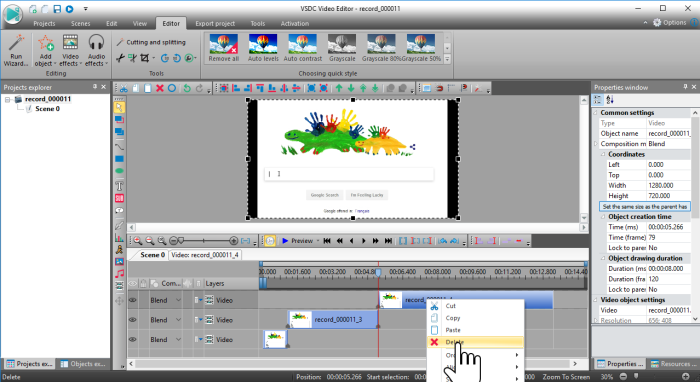
Task: Switch to Export project tab
Action: click(x=215, y=24)
